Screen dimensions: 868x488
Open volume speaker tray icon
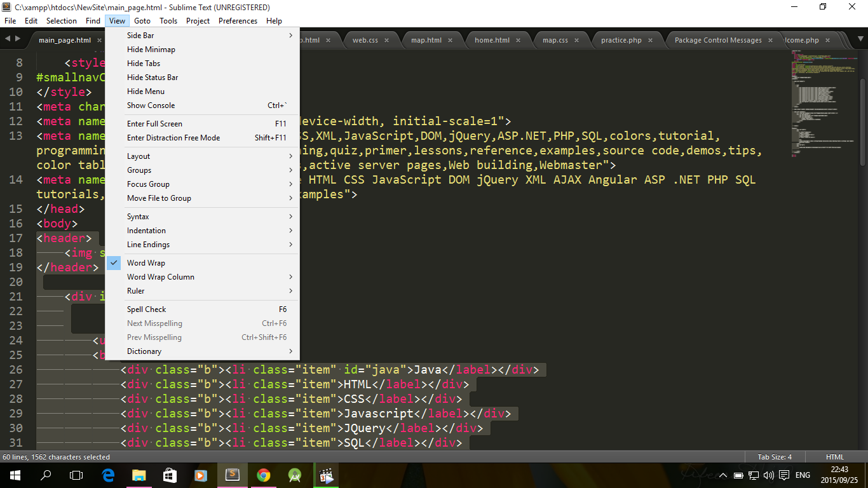[769, 475]
